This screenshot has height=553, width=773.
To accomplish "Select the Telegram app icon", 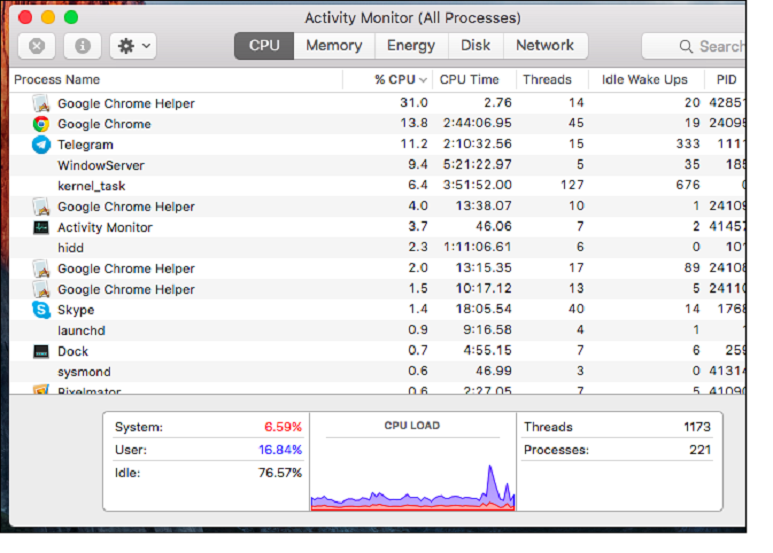I will coord(41,144).
